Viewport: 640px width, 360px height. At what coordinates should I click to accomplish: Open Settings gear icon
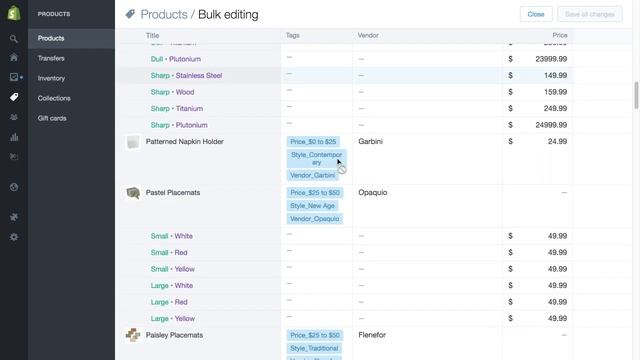14,237
